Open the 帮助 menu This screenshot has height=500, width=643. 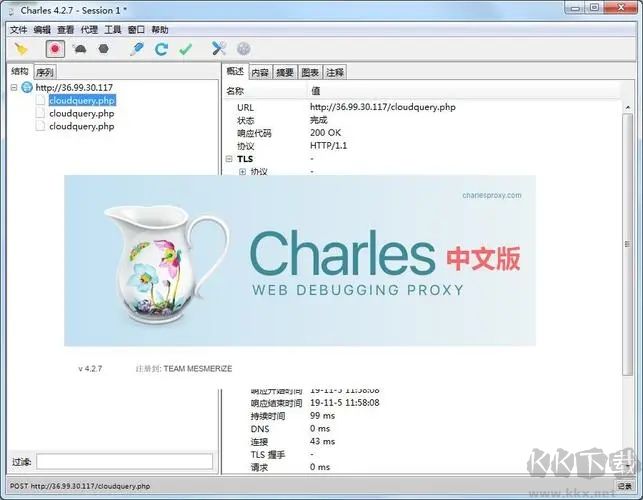click(160, 30)
